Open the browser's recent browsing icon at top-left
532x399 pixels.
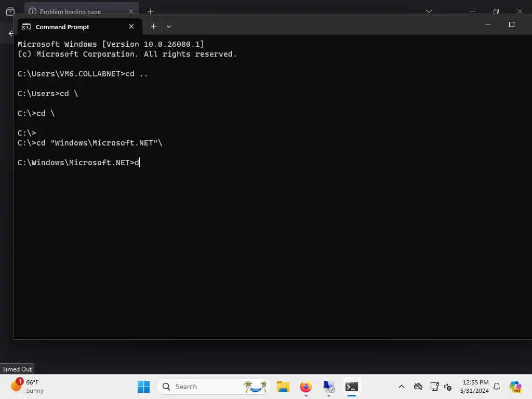10,11
